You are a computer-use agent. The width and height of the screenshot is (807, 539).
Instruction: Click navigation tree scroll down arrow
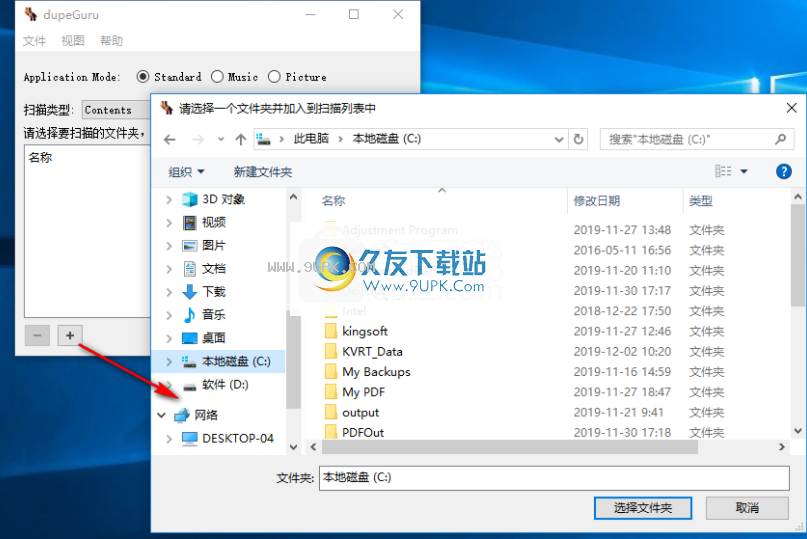point(293,447)
